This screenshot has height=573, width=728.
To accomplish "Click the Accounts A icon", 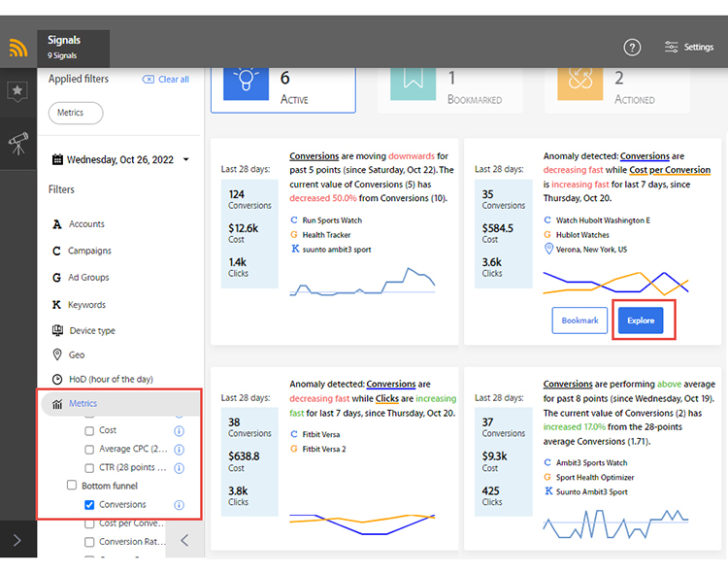I will [x=57, y=224].
